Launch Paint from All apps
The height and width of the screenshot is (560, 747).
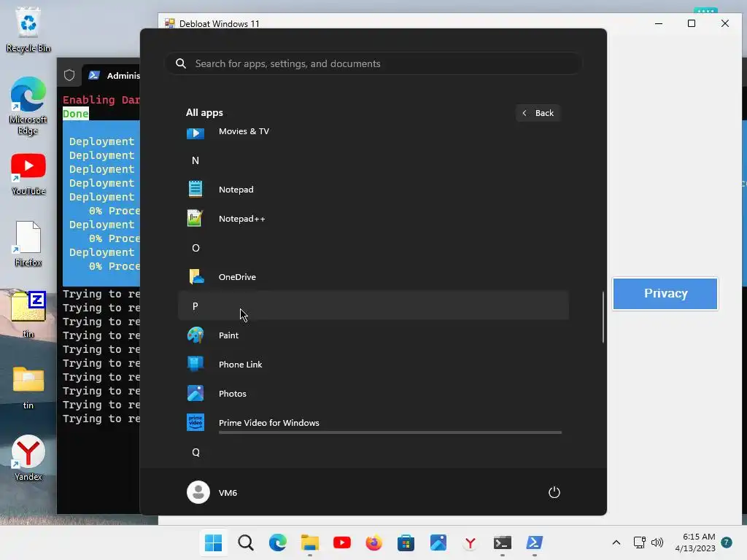coord(373,335)
